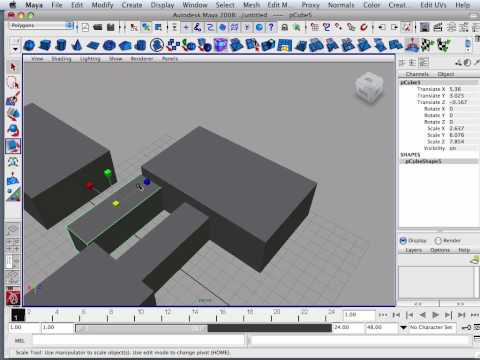Toggle the Make Live magnet icon

364,27
